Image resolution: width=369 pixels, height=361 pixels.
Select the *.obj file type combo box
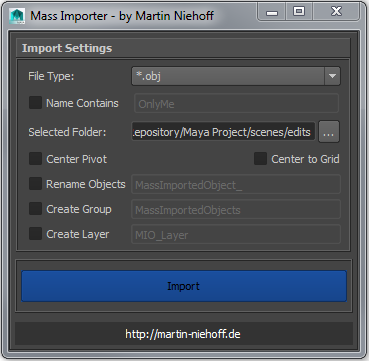coord(236,76)
